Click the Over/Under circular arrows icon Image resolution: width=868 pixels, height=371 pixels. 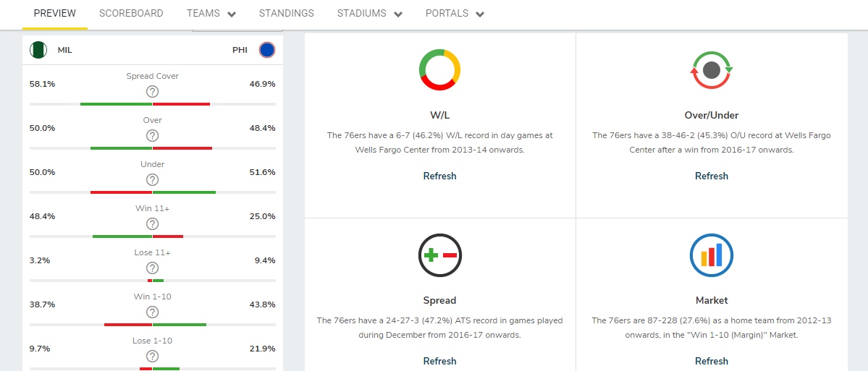point(711,70)
